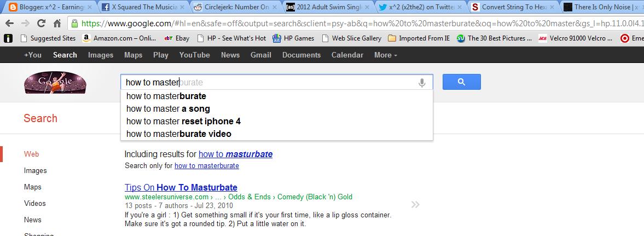Open the Target icon bookmark
644x236 pixels.
point(625,38)
